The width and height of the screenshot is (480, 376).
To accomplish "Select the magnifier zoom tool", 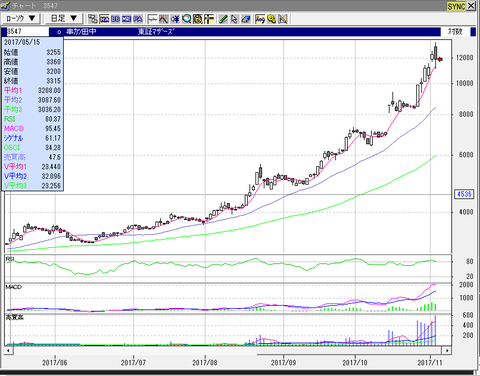I will (186, 19).
